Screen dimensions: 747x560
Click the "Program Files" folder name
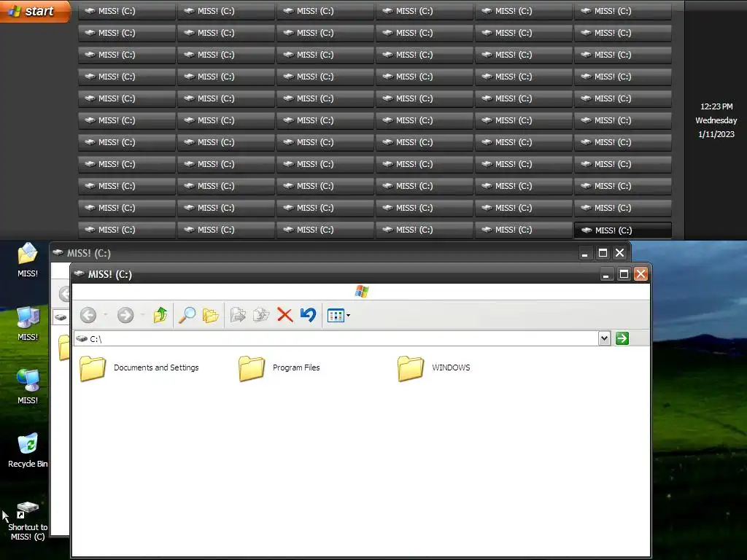(296, 367)
